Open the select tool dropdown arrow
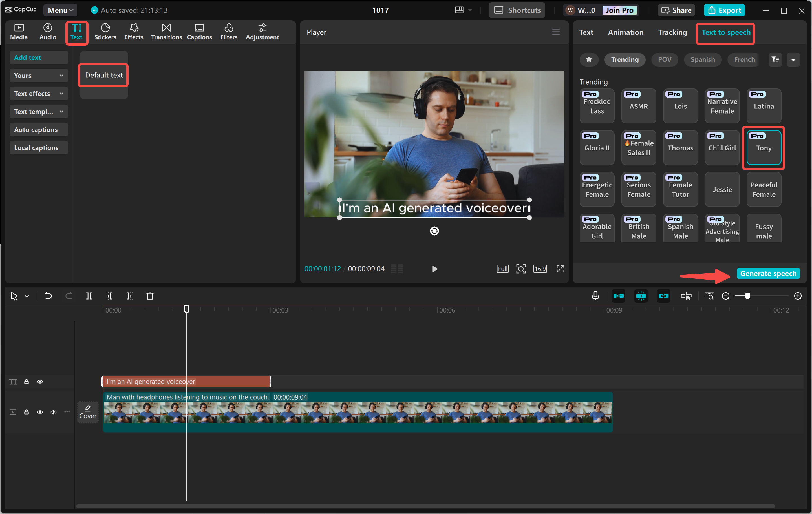 point(27,296)
